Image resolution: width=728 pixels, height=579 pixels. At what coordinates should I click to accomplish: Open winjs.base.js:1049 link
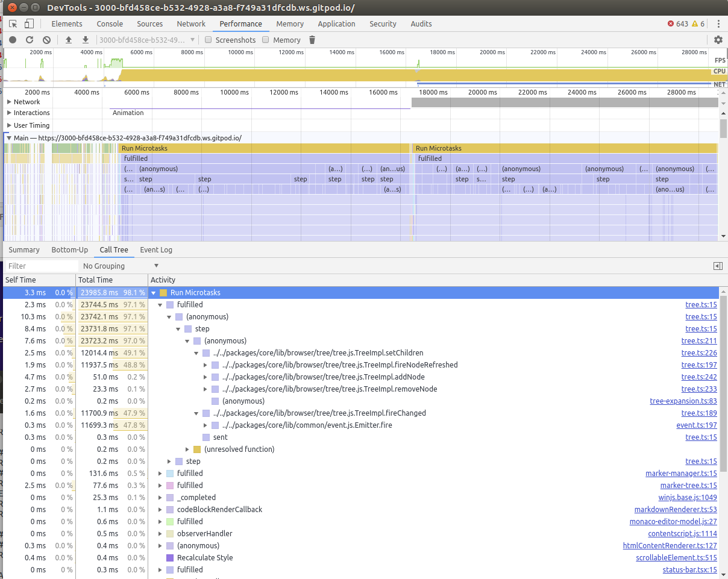point(688,498)
